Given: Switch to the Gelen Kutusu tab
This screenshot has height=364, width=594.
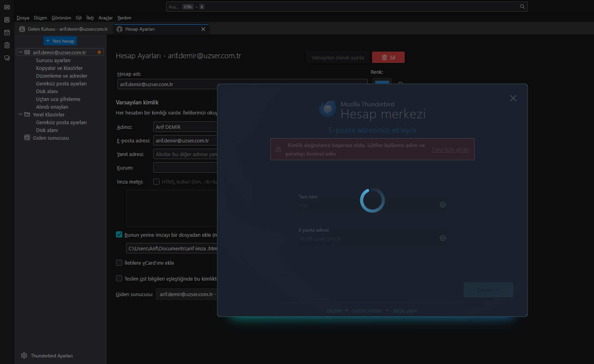Looking at the screenshot, I should (x=64, y=29).
